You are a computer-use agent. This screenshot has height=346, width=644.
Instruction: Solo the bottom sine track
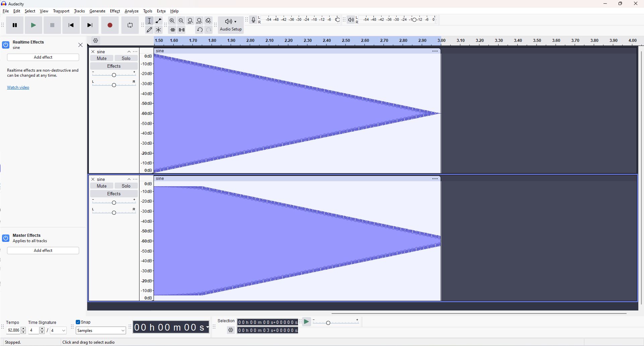126,186
